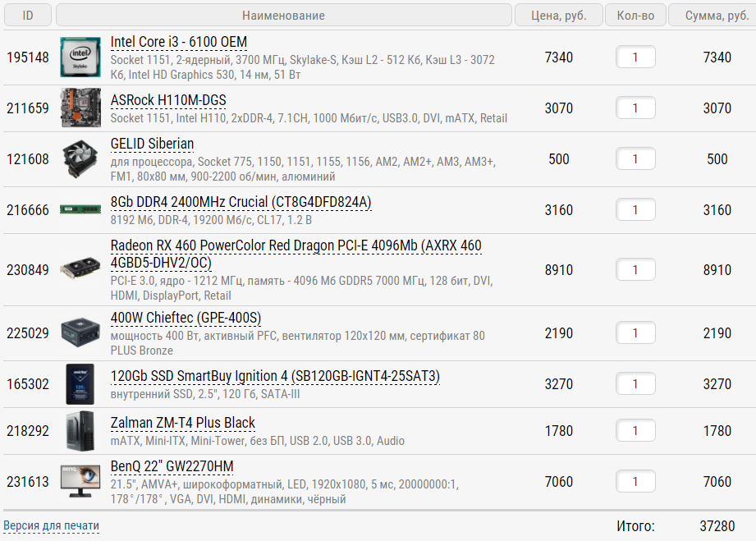Select product ID 165302

(28, 384)
